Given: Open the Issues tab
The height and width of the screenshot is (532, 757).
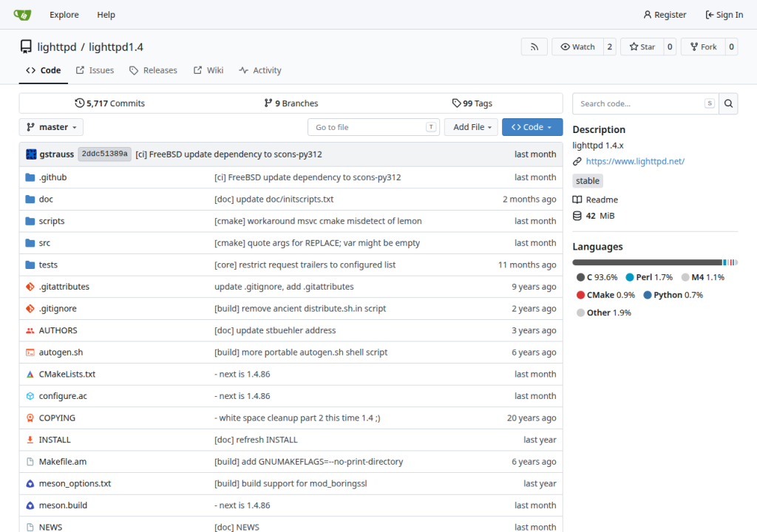Looking at the screenshot, I should coord(95,70).
